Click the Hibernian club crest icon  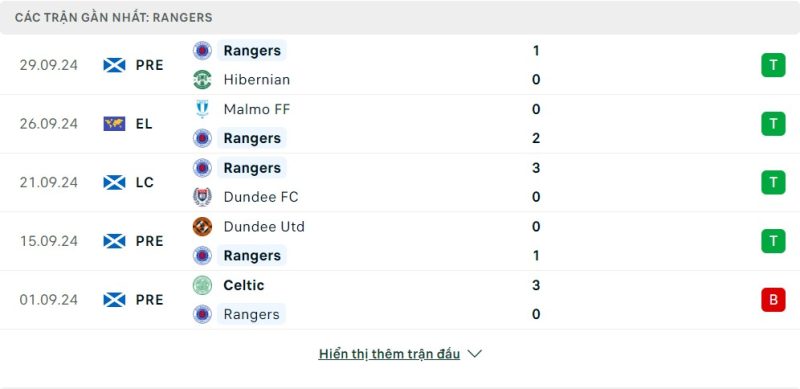(x=203, y=80)
